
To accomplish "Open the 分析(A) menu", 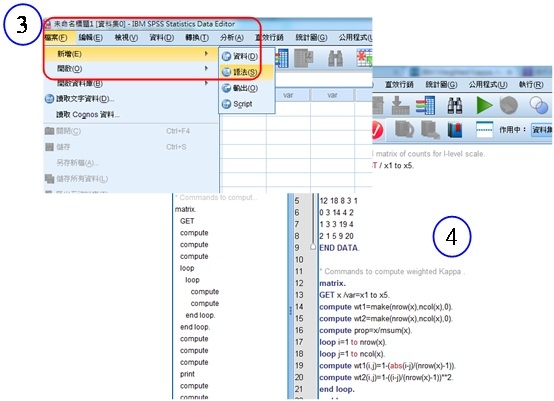I will (232, 37).
